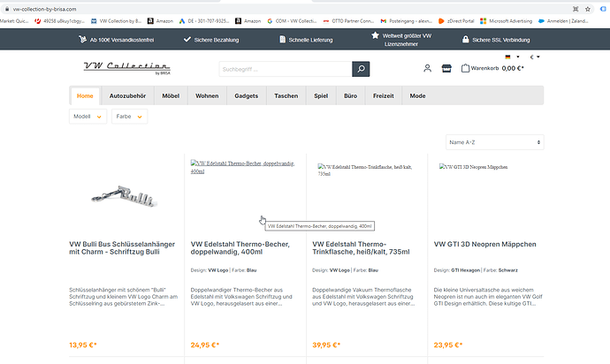610x364 pixels.
Task: Click the search magnifier button
Action: point(361,69)
